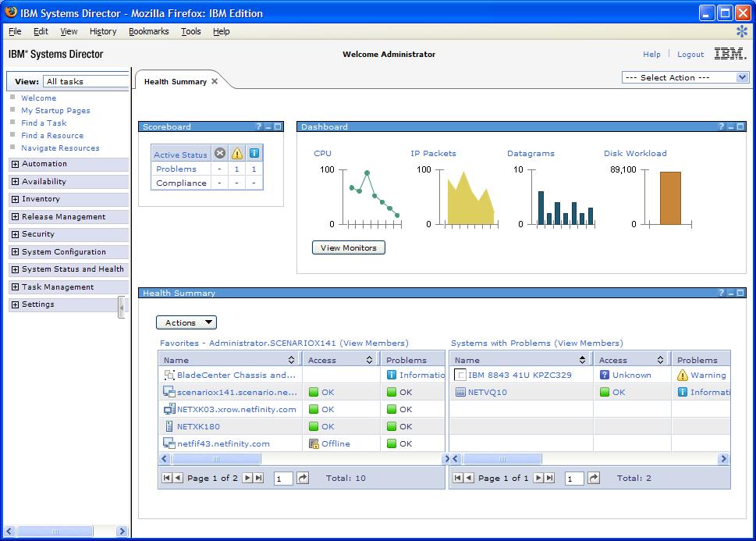Click the netfif43.netfinity.com system icon
This screenshot has height=541, width=756.
coord(169,443)
